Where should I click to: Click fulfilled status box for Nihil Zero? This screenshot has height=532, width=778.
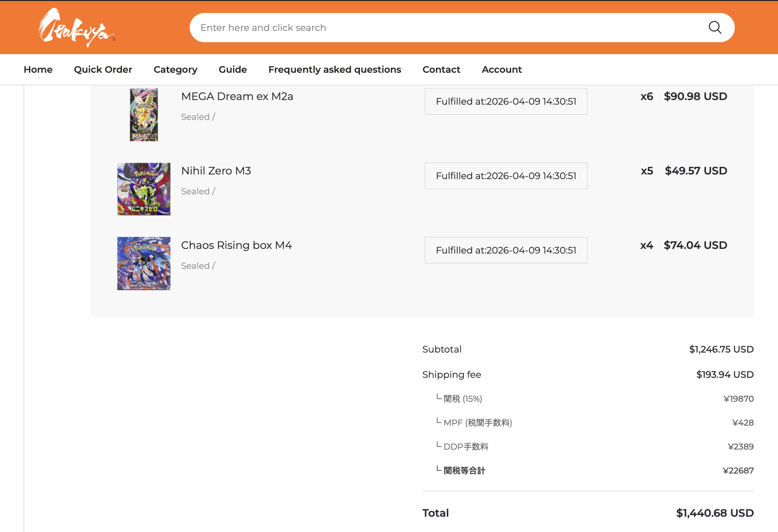click(x=506, y=176)
